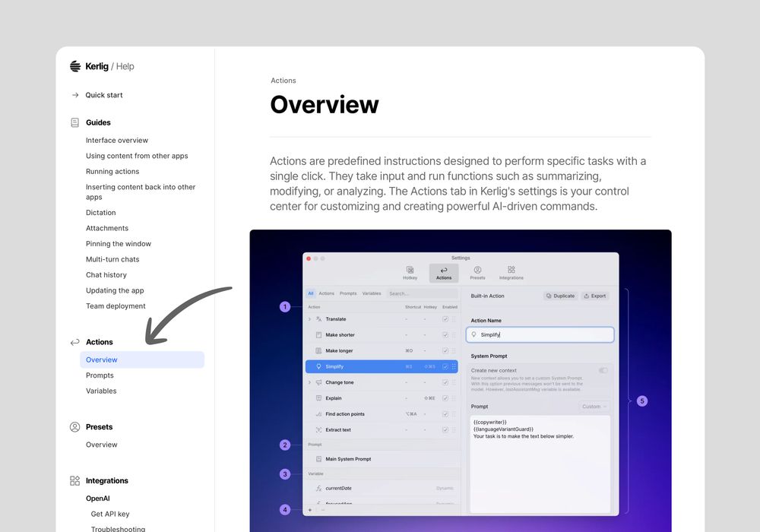
Task: Click the drag handle on Simplify row
Action: (454, 367)
